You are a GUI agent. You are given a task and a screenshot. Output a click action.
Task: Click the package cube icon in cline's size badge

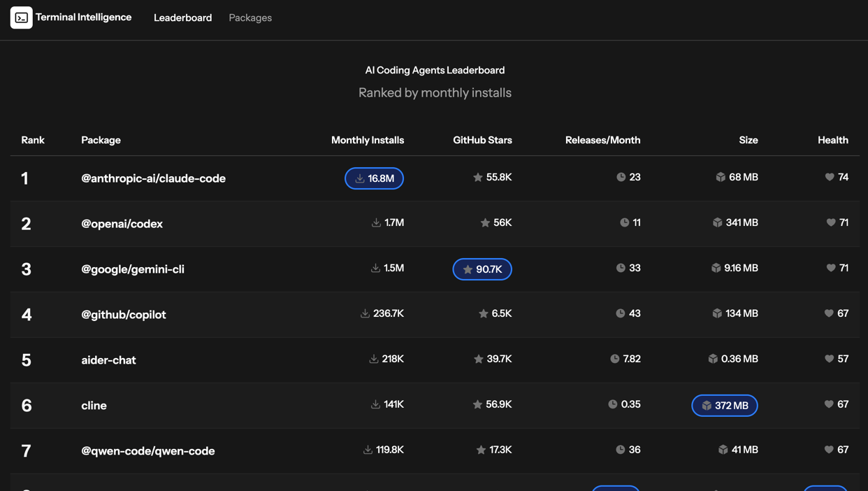click(707, 406)
